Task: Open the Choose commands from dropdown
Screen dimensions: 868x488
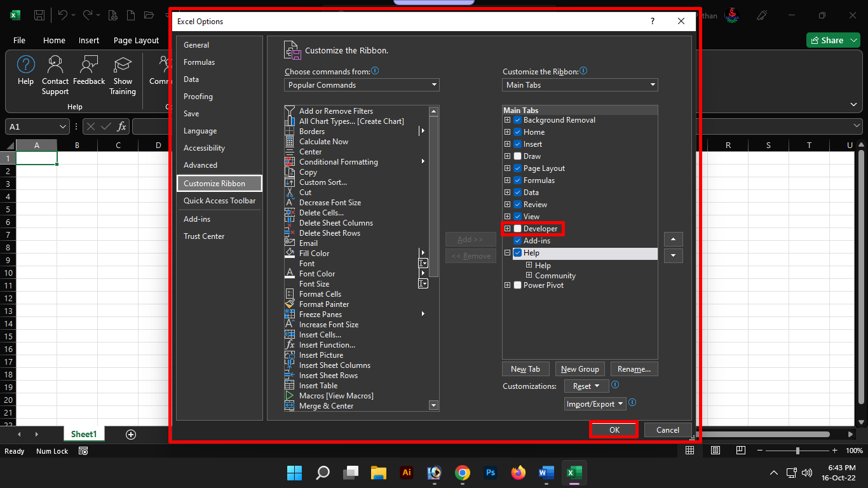Action: pyautogui.click(x=362, y=85)
